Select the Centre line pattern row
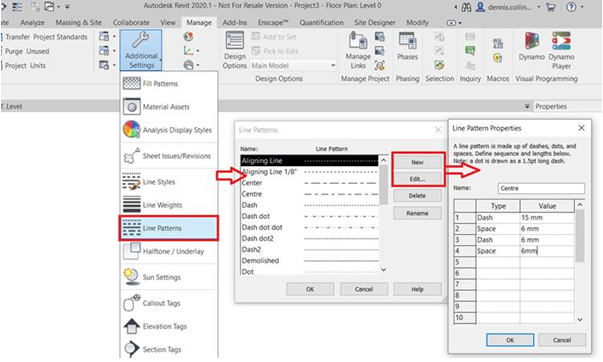Screen dimensions: 603x362 [x=310, y=194]
